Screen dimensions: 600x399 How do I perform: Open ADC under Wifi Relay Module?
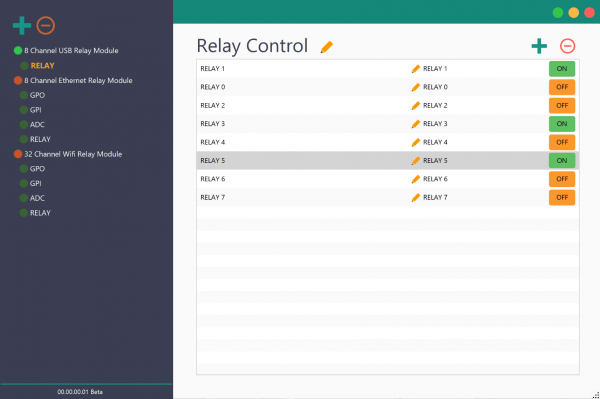pyautogui.click(x=37, y=198)
